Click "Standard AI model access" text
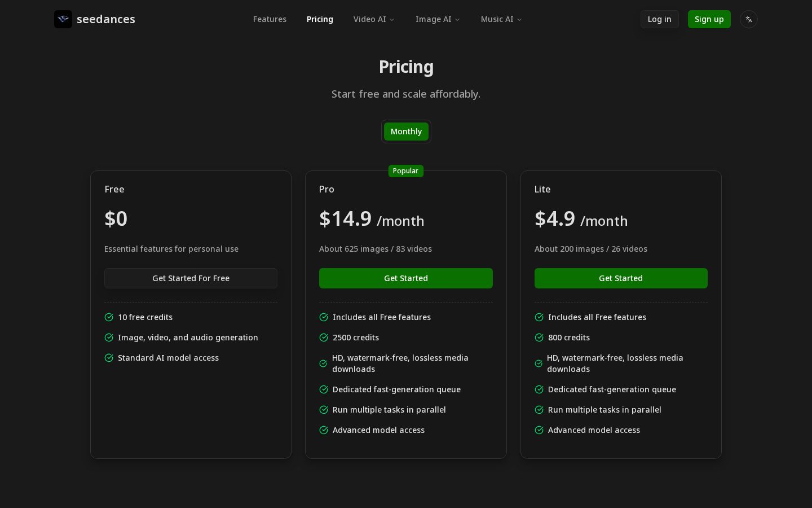Viewport: 812px width, 508px height. click(168, 358)
